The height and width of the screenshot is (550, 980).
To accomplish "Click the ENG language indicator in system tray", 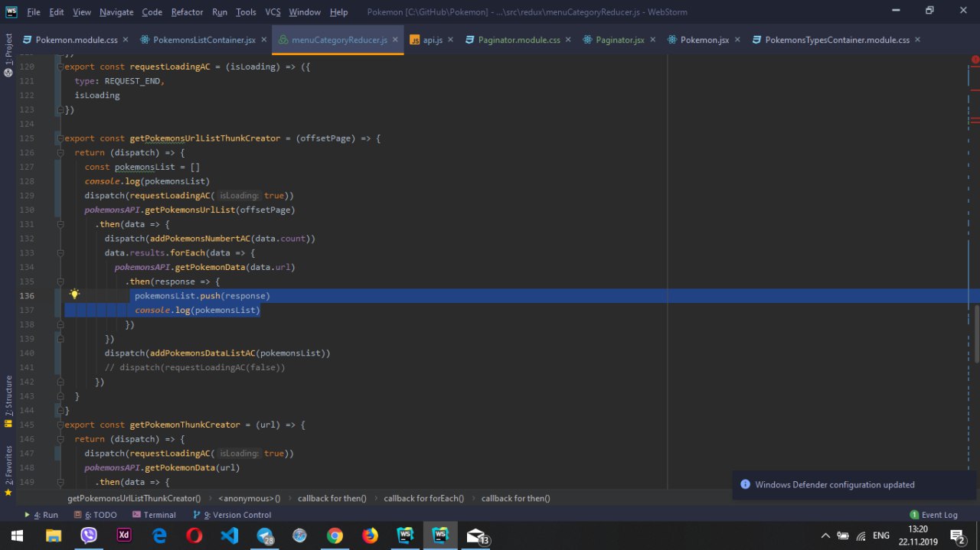I will pos(880,535).
